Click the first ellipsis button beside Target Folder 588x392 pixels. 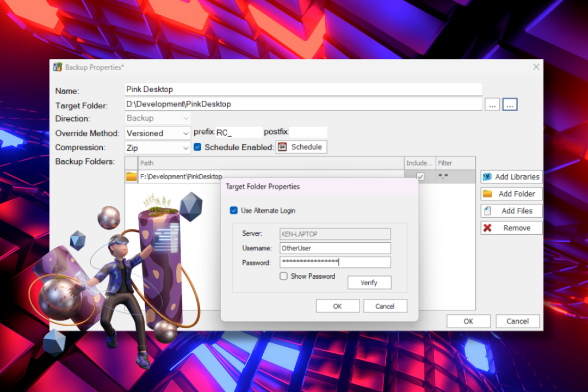pyautogui.click(x=492, y=105)
